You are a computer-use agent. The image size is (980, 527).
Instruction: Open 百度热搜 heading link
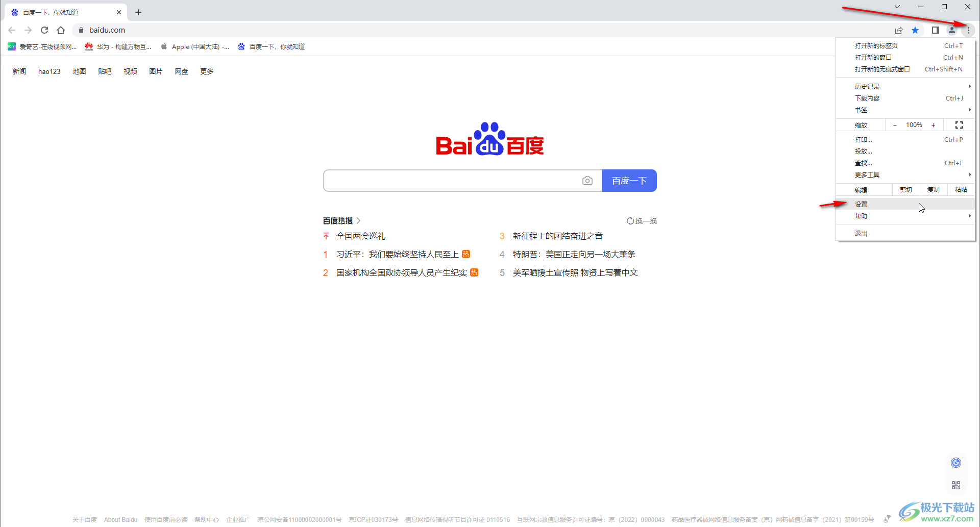click(x=341, y=221)
